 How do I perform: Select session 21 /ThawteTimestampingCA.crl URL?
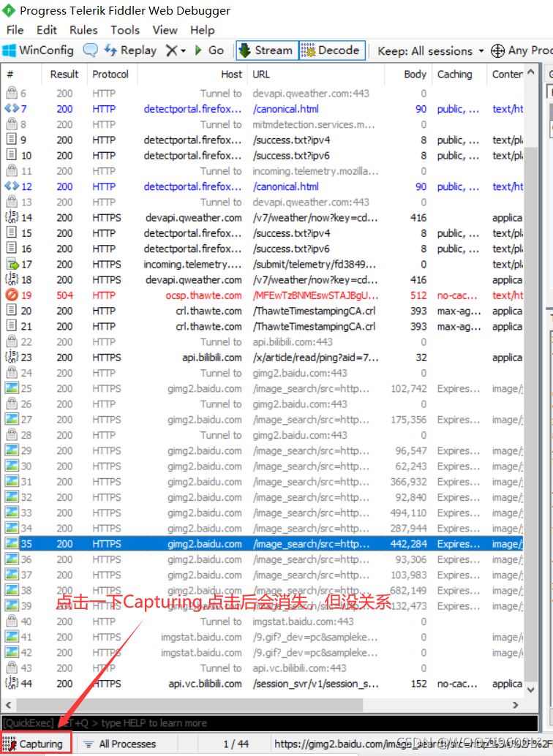point(314,326)
